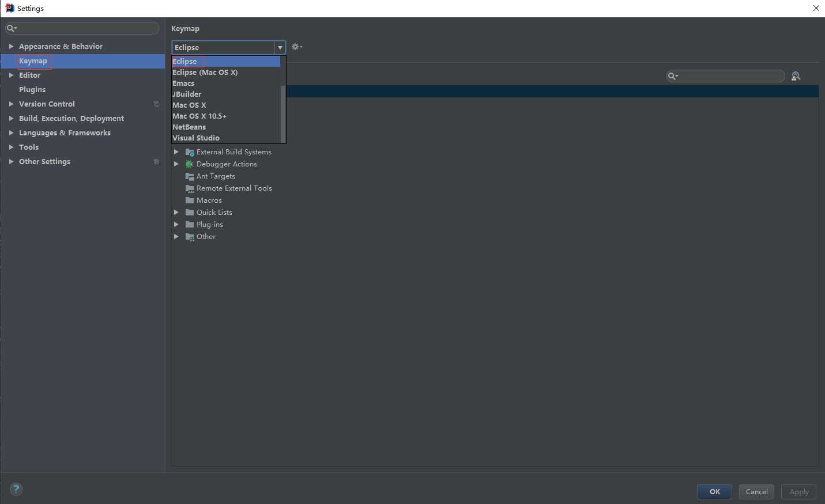Viewport: 825px width, 504px height.
Task: Expand the Editor settings section
Action: tap(11, 75)
